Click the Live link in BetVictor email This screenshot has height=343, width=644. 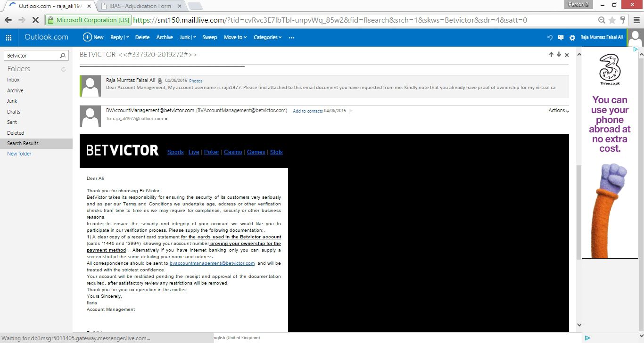pyautogui.click(x=194, y=152)
